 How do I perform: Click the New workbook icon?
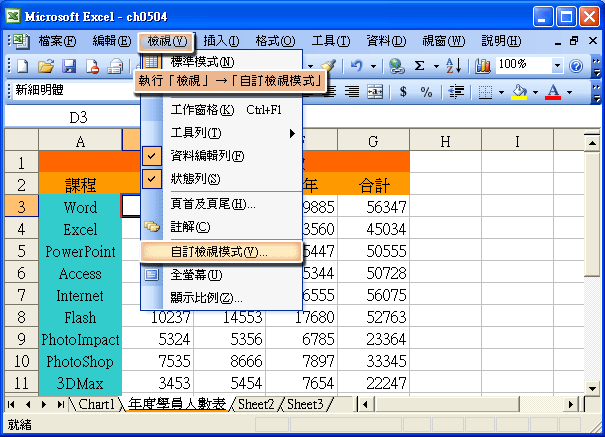[x=21, y=65]
